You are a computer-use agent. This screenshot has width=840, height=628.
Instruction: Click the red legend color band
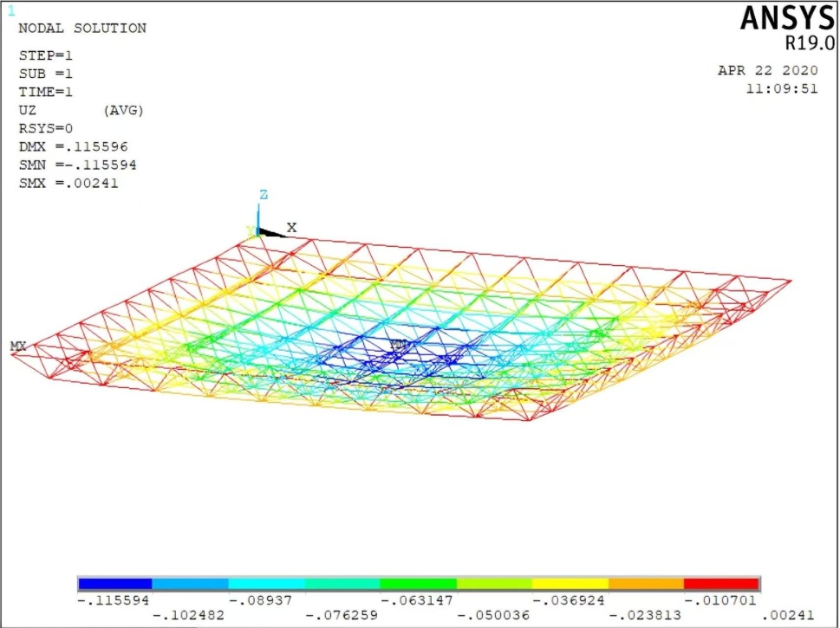point(721,584)
